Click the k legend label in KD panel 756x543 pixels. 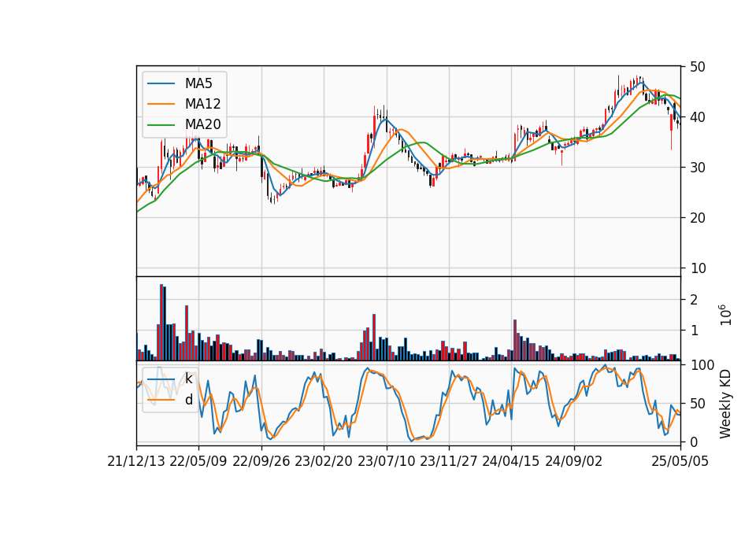coord(188,379)
